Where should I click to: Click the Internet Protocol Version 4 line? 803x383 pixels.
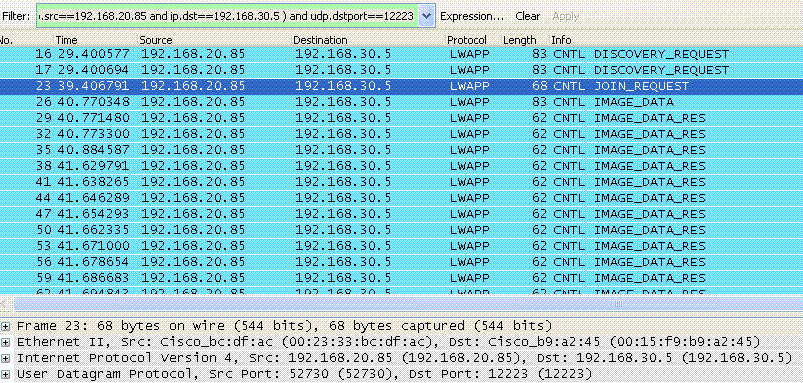point(405,358)
